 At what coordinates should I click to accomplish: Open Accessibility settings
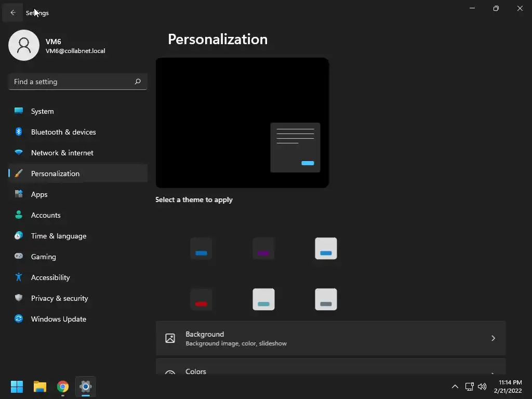coord(78,277)
